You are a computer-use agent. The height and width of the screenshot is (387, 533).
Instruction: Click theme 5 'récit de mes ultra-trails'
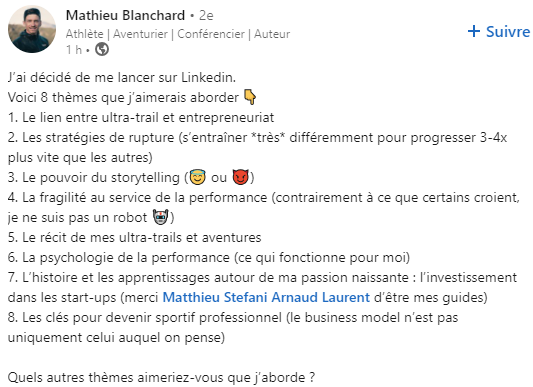click(x=135, y=237)
